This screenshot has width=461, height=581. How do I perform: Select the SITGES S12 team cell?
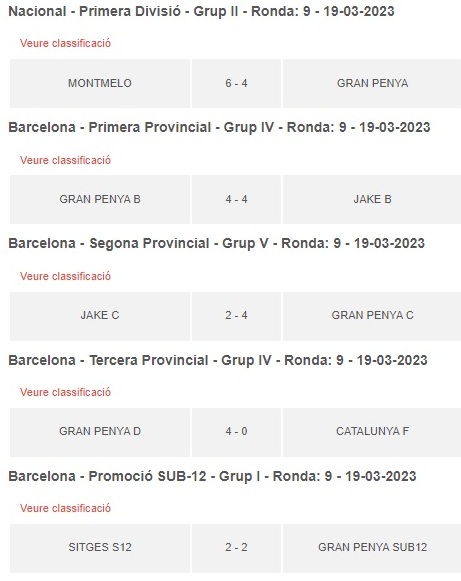coord(100,548)
